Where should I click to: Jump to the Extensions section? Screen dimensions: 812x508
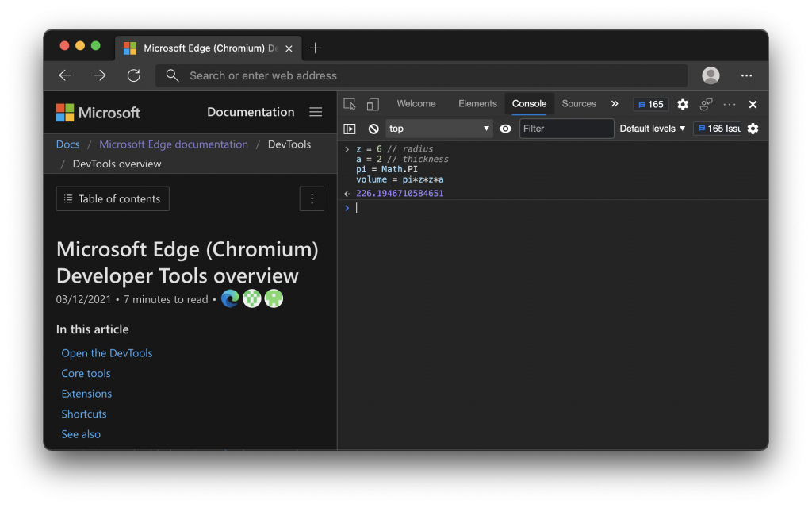pos(86,394)
